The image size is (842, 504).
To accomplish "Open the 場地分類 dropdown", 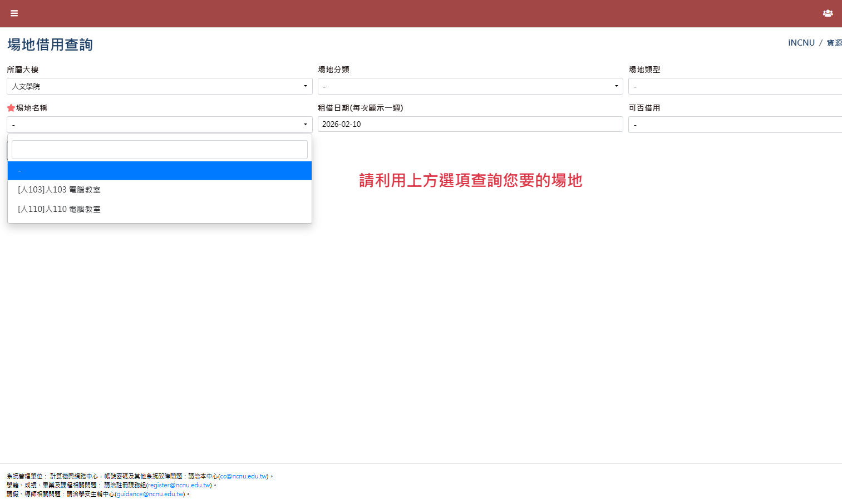I will [x=470, y=86].
